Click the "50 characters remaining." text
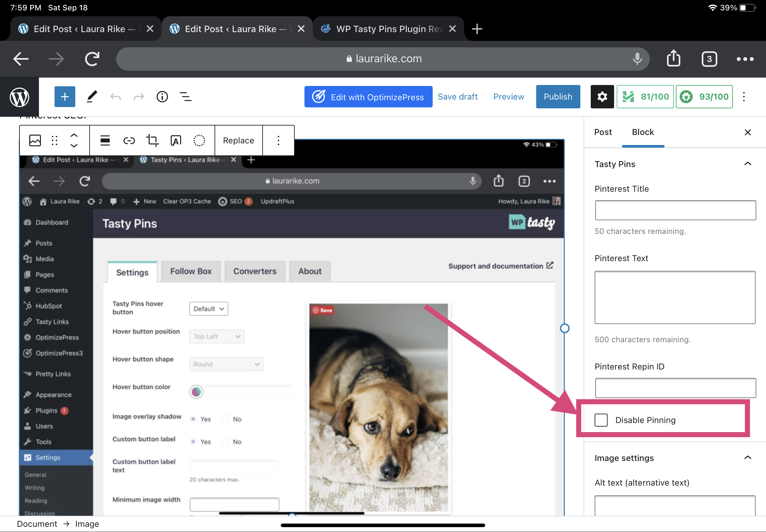This screenshot has width=766, height=532. coord(640,231)
